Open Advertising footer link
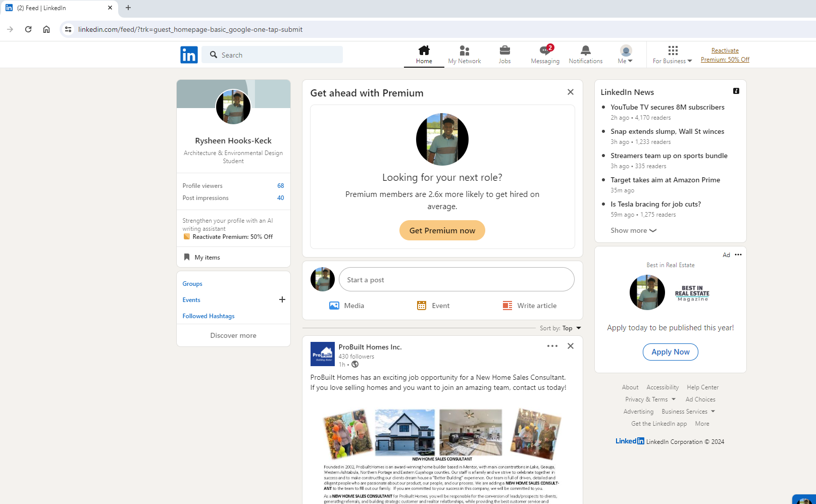This screenshot has height=504, width=816. tap(638, 412)
